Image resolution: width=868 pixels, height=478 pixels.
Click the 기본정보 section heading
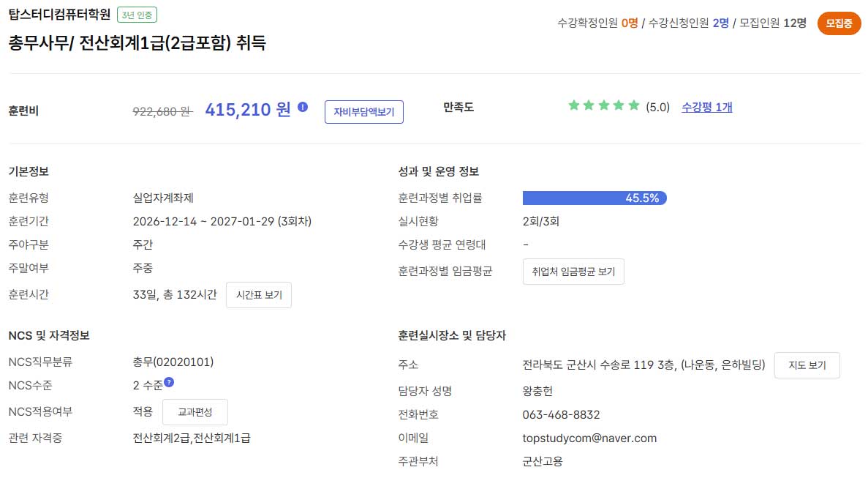tap(29, 171)
